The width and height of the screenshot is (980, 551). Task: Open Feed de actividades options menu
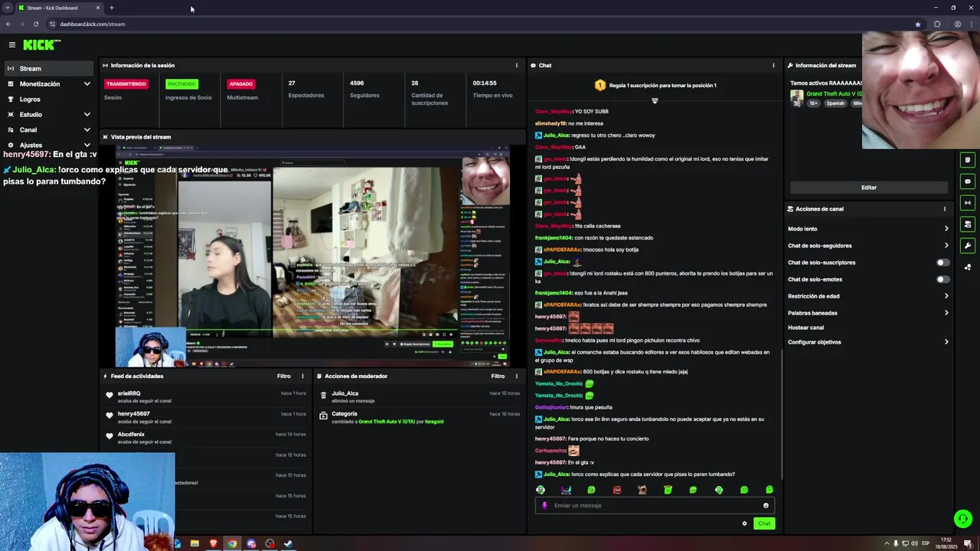tap(302, 376)
